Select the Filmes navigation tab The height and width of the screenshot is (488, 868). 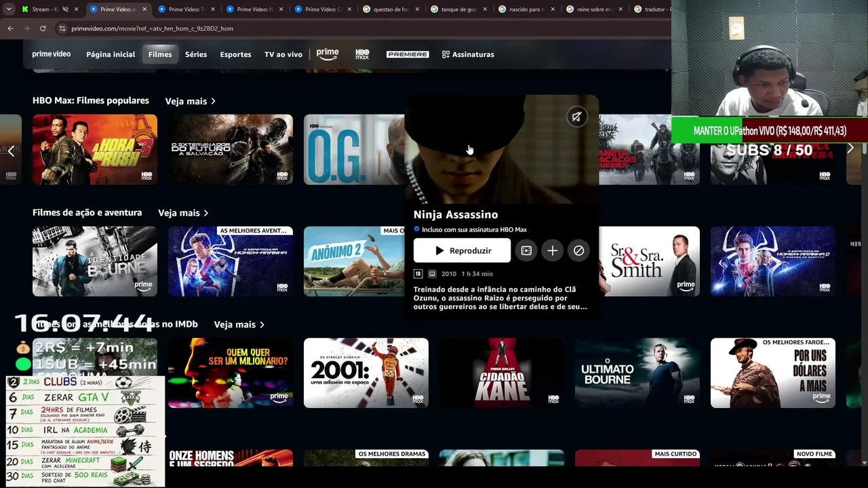pyautogui.click(x=160, y=54)
